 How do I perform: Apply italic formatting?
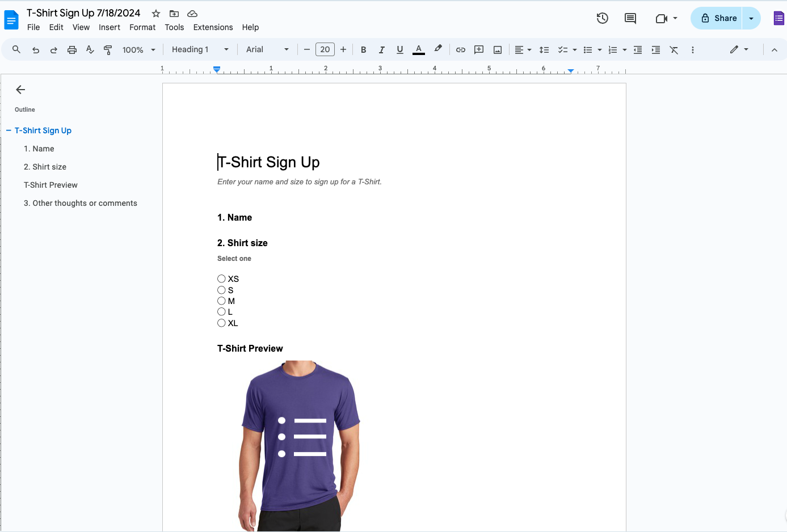pyautogui.click(x=381, y=49)
